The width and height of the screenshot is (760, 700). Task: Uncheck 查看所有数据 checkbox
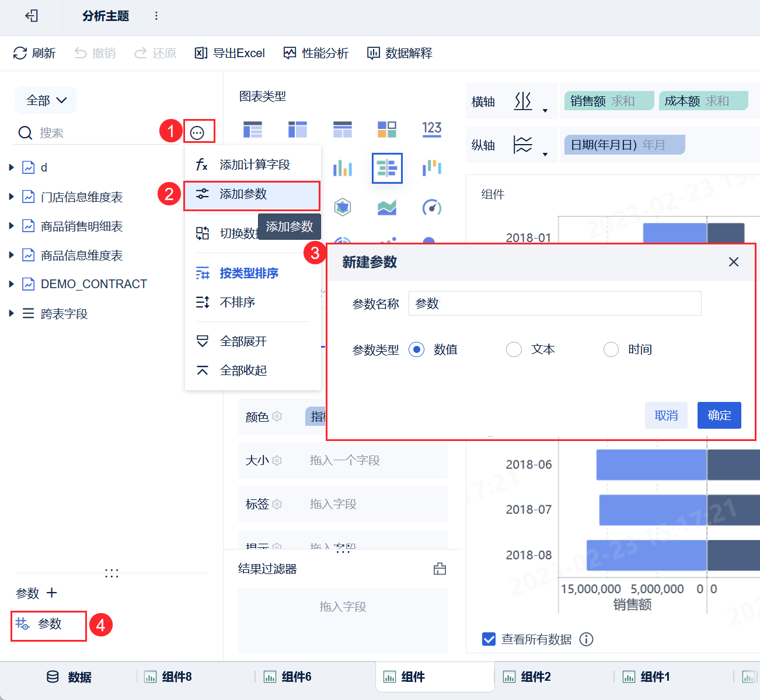point(489,639)
